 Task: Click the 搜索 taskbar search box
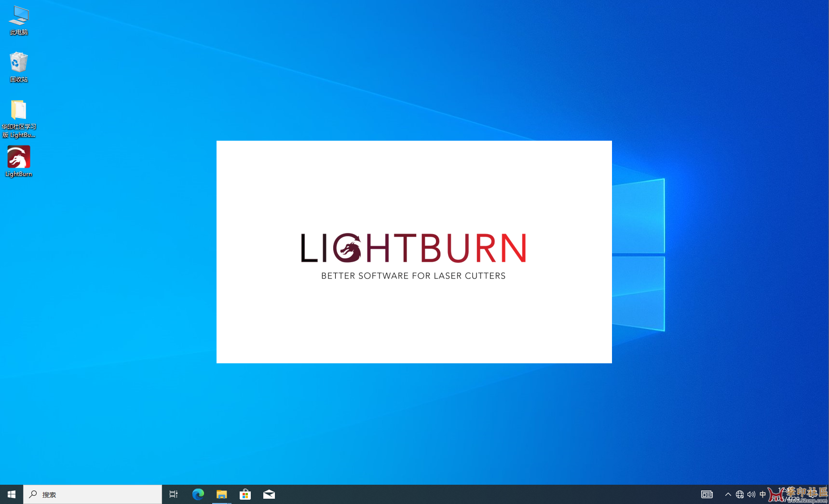[93, 494]
